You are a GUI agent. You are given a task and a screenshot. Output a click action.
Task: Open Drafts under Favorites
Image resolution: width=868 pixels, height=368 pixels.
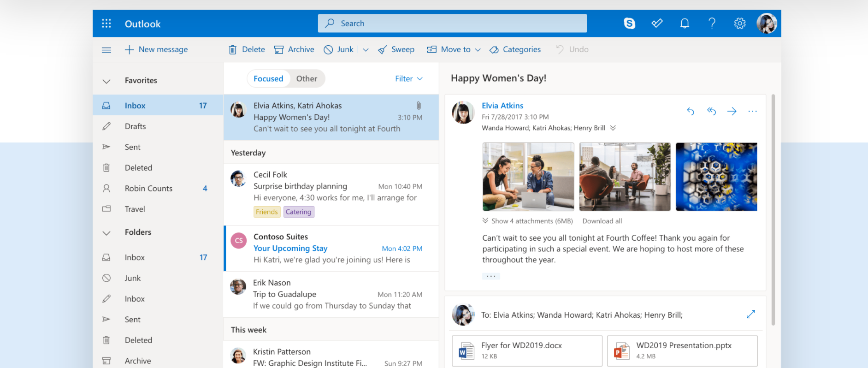click(158, 126)
